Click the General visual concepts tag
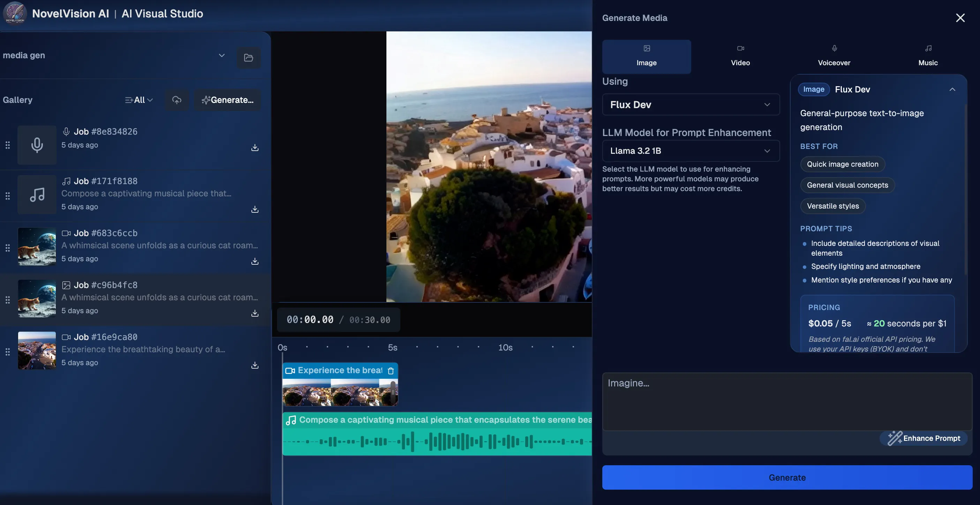Screen dimensions: 980x505 point(847,185)
